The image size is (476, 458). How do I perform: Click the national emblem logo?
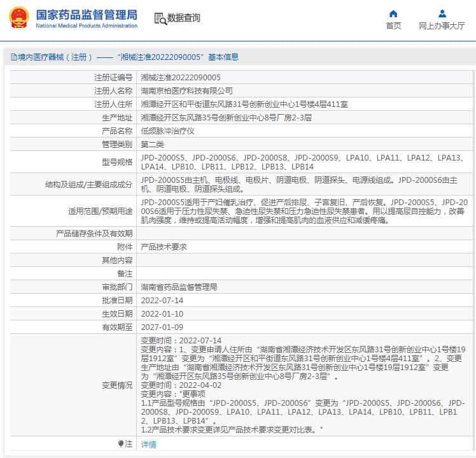[19, 17]
